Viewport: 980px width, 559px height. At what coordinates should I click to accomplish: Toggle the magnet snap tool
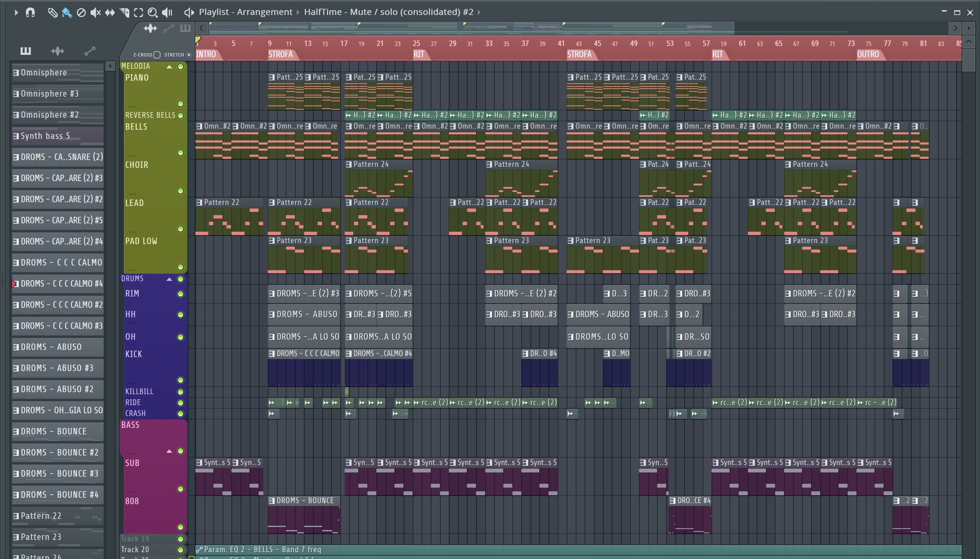point(30,12)
